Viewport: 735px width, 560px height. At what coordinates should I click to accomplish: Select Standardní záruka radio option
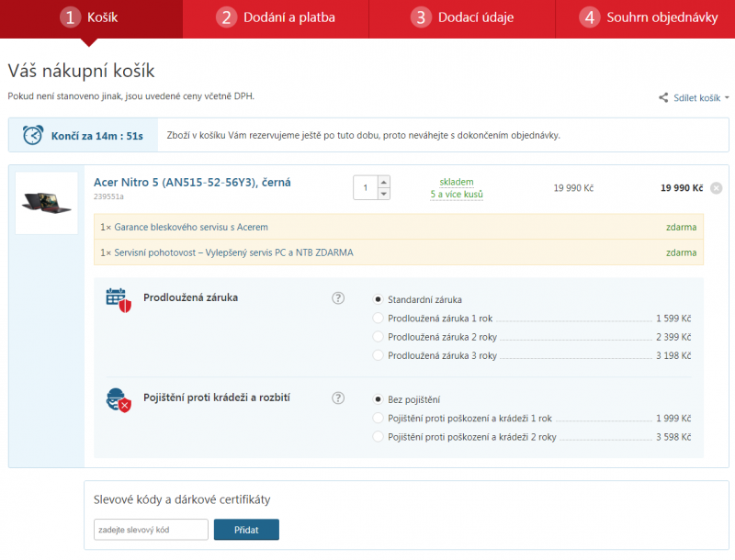378,299
